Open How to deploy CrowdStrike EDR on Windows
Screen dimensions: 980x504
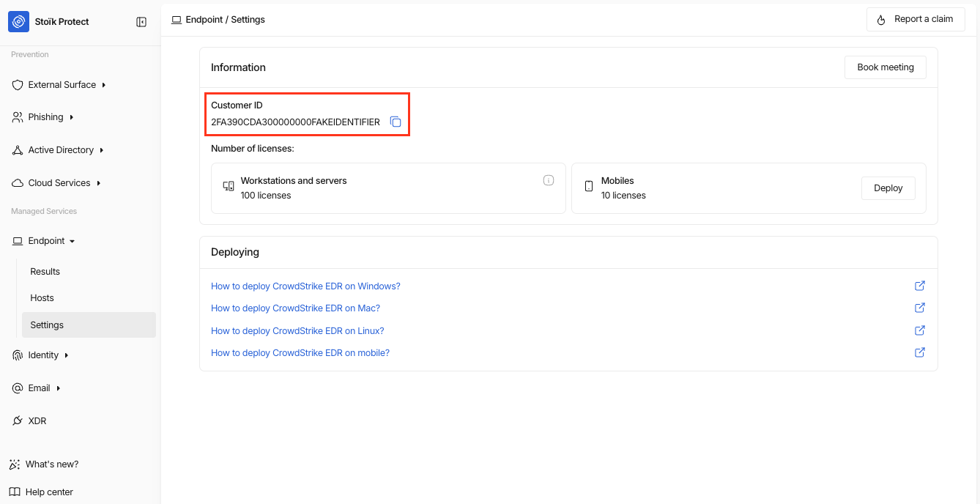[305, 286]
